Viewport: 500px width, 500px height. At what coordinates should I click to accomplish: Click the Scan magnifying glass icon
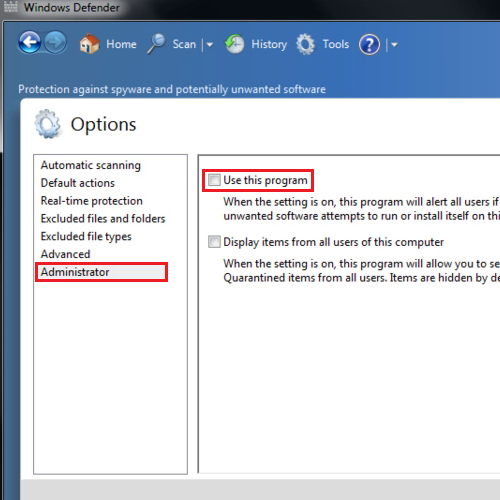point(156,44)
